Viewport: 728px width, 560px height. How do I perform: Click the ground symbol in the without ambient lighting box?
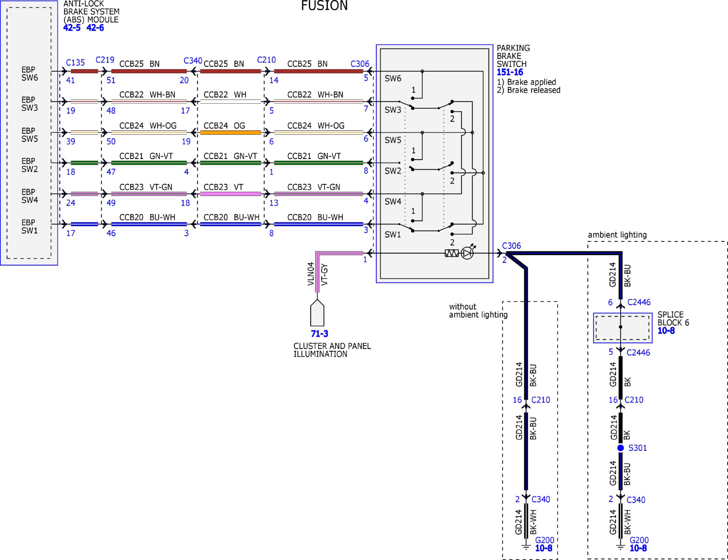tap(526, 547)
